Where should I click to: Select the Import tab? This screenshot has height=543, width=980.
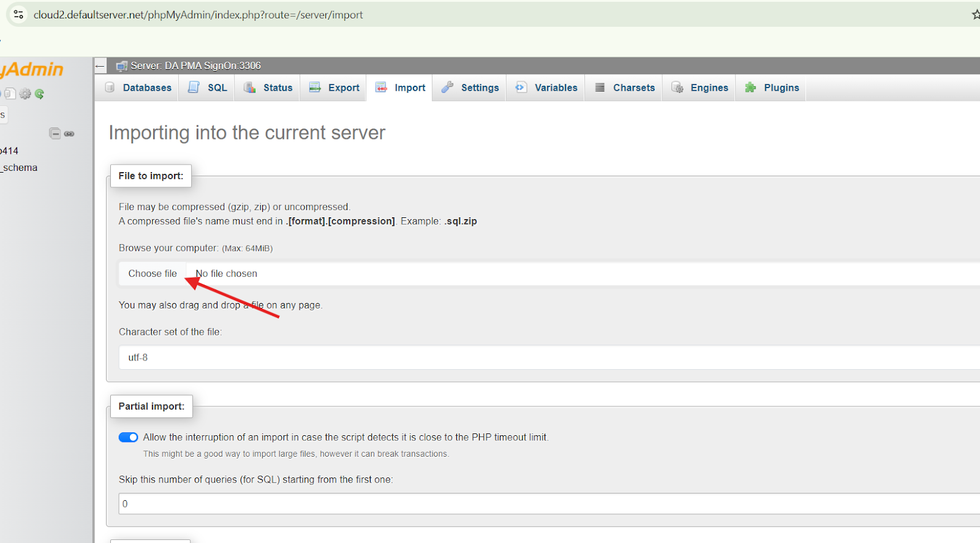click(400, 88)
